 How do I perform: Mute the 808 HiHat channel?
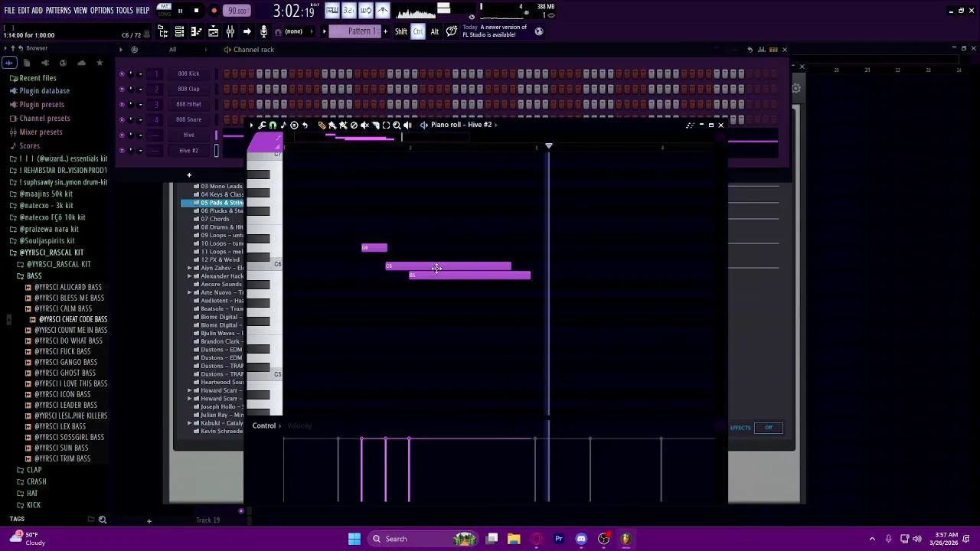point(122,104)
